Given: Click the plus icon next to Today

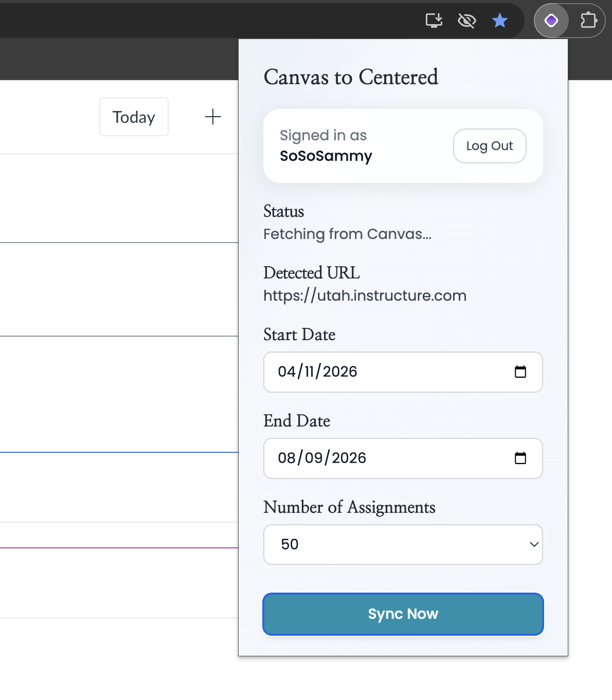Looking at the screenshot, I should click(x=213, y=117).
